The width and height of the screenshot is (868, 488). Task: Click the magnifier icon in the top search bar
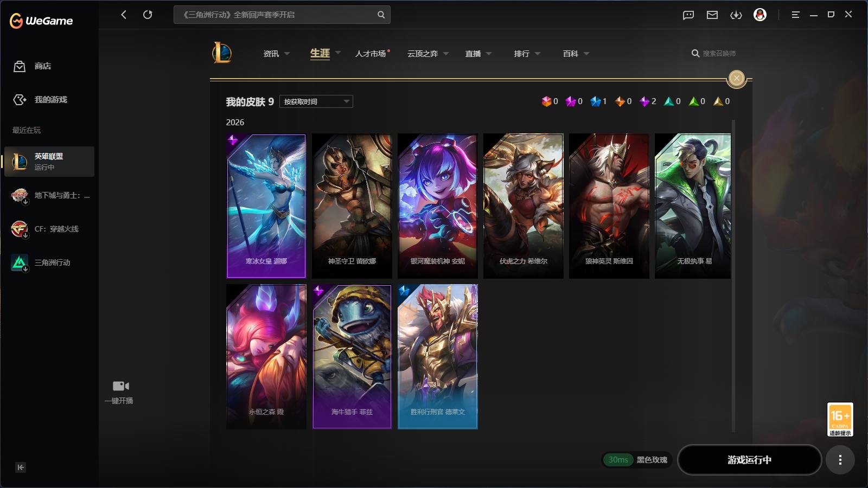click(x=381, y=15)
